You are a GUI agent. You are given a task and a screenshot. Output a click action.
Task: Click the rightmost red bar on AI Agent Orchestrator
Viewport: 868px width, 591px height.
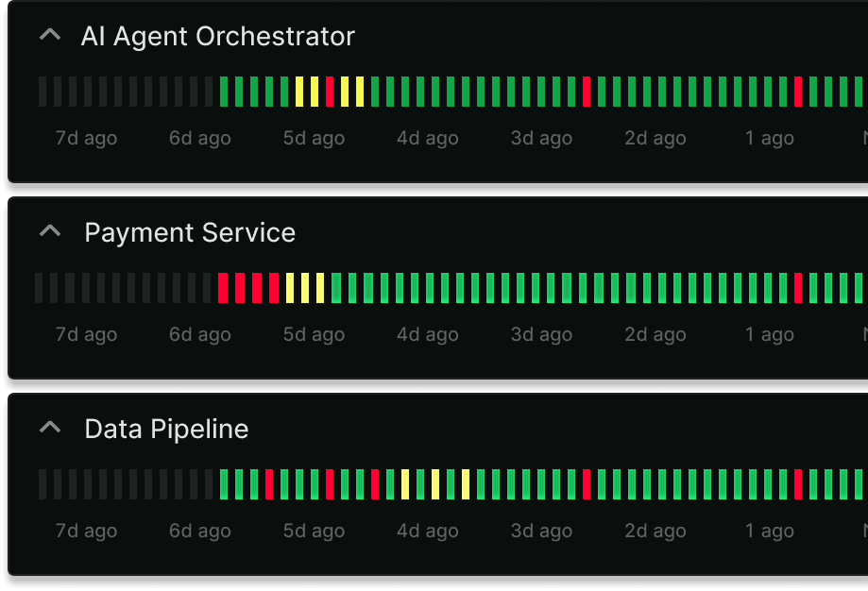798,90
